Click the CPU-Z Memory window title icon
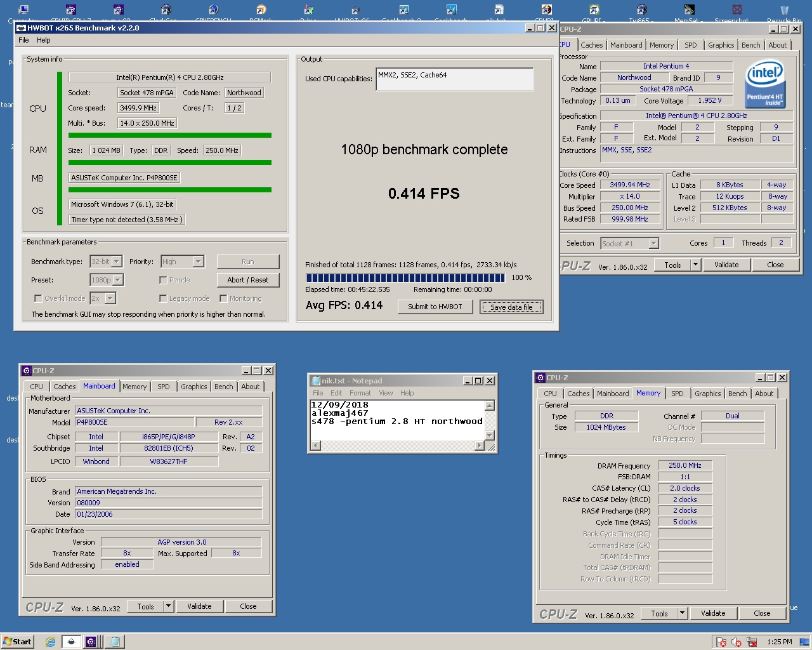The height and width of the screenshot is (650, 812). (x=540, y=378)
